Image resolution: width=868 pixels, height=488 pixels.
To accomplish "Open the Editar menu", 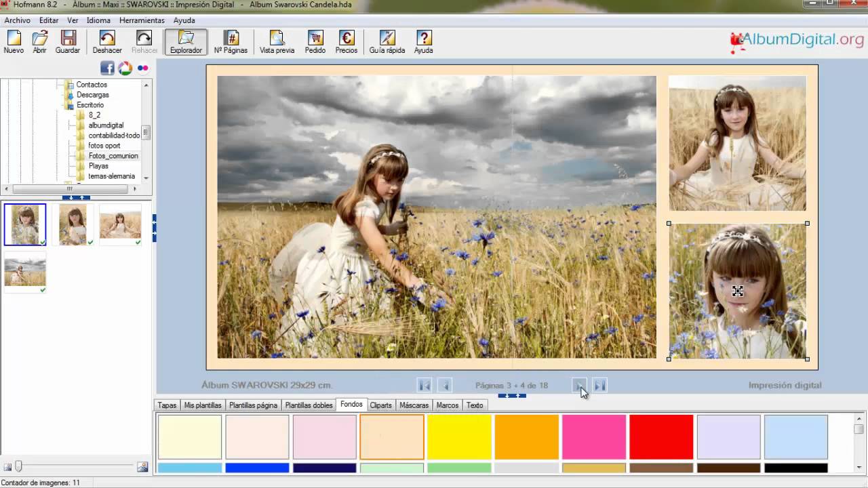I will tap(49, 20).
